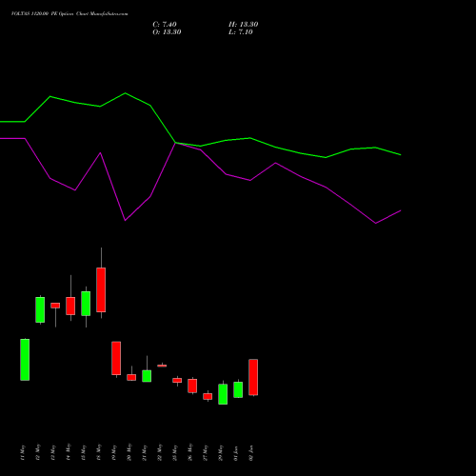Click the 29 May date label
Image resolution: width=476 pixels, height=476 pixels.
[x=221, y=452]
